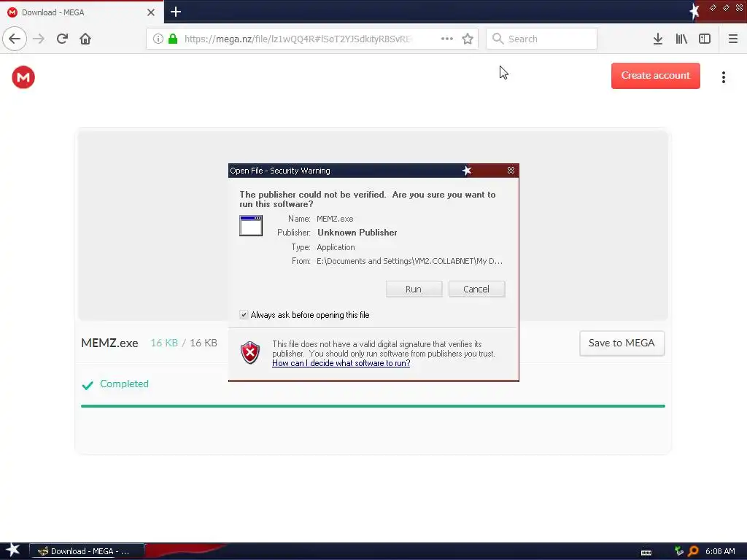This screenshot has height=560, width=747.
Task: Click Run in the security warning
Action: click(x=414, y=289)
